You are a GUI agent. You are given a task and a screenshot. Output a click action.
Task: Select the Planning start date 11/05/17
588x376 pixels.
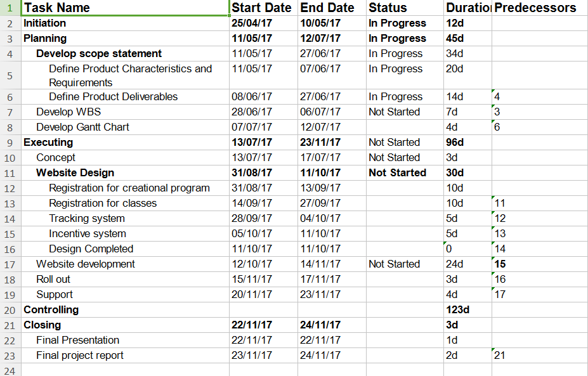263,39
